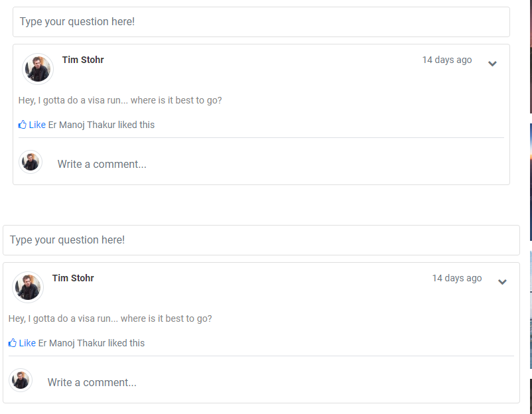Click '14 days ago' timestamp on upper post
Viewport: 532px width, 414px height.
447,60
